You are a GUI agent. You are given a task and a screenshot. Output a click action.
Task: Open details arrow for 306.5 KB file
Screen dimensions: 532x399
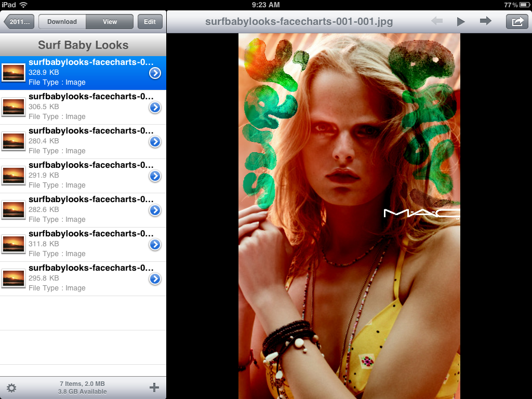(155, 107)
